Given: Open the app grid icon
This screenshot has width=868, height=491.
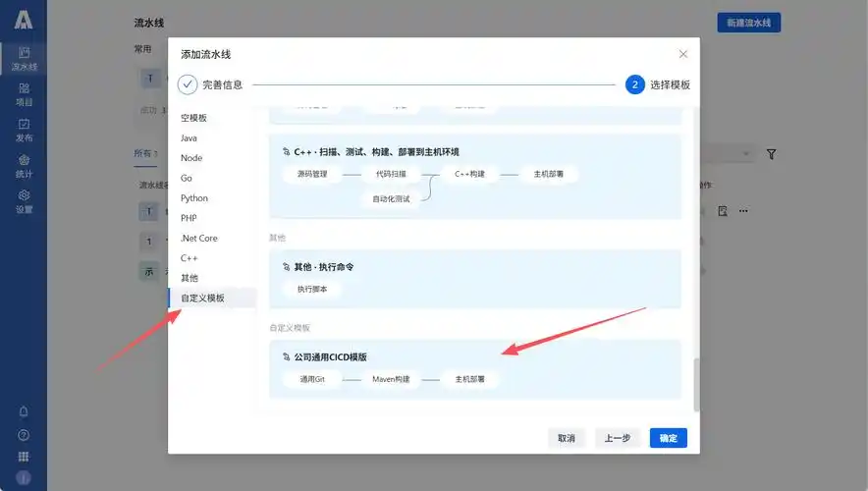Looking at the screenshot, I should point(24,457).
